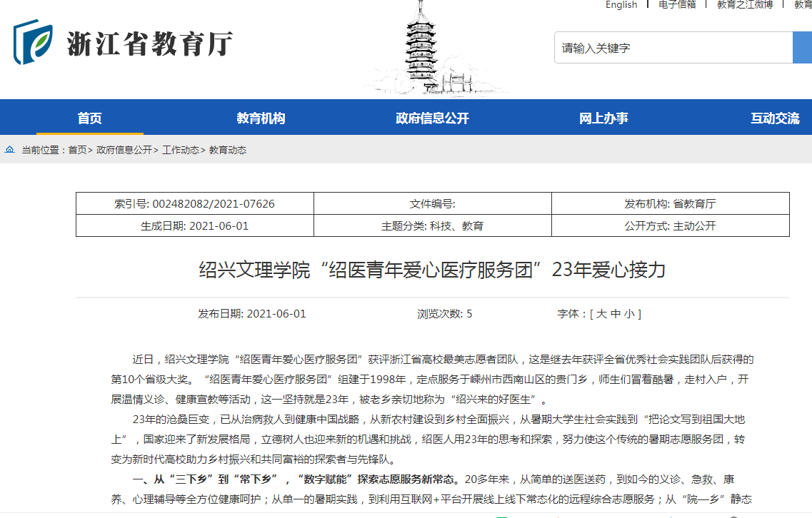Navigate to 工作动态 in the breadcrumb

181,150
